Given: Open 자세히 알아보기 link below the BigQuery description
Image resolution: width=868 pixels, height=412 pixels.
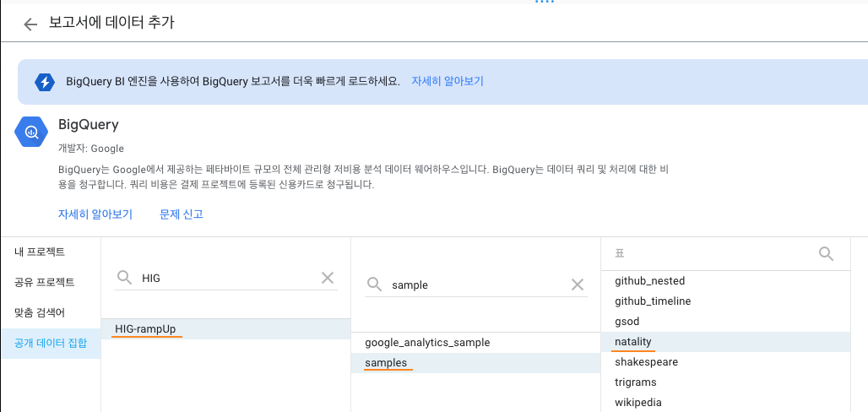Looking at the screenshot, I should 95,214.
